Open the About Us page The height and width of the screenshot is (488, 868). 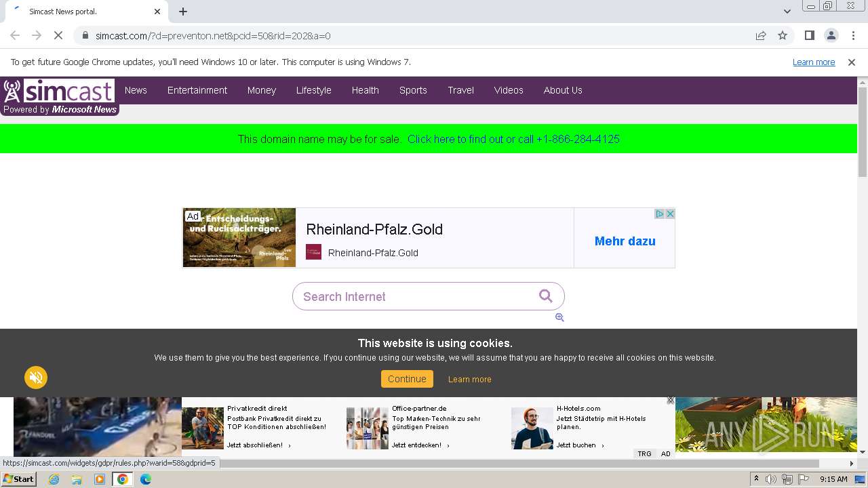[x=563, y=90]
